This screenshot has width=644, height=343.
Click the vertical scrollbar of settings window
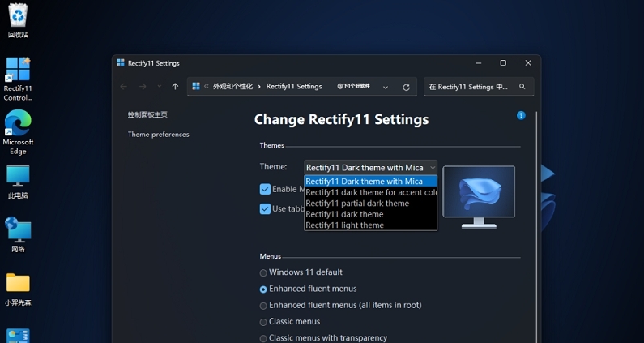coord(536,226)
